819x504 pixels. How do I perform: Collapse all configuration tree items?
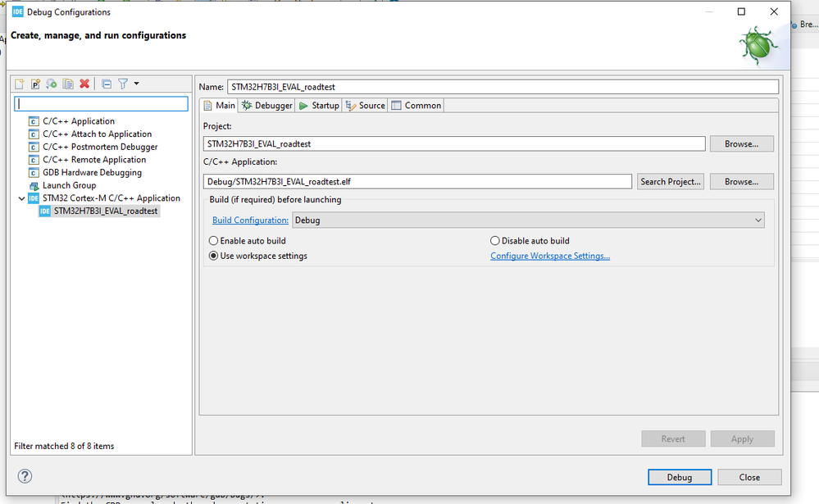pos(107,84)
